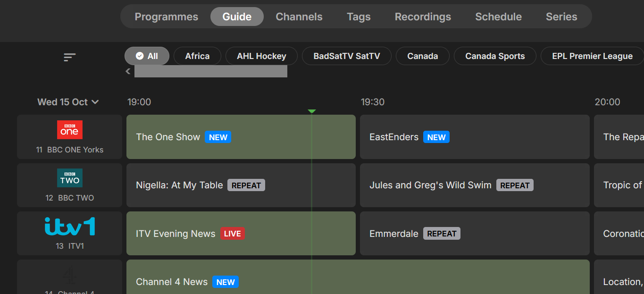Open the Coronation Street programme block
The height and width of the screenshot is (294, 644).
click(x=619, y=233)
